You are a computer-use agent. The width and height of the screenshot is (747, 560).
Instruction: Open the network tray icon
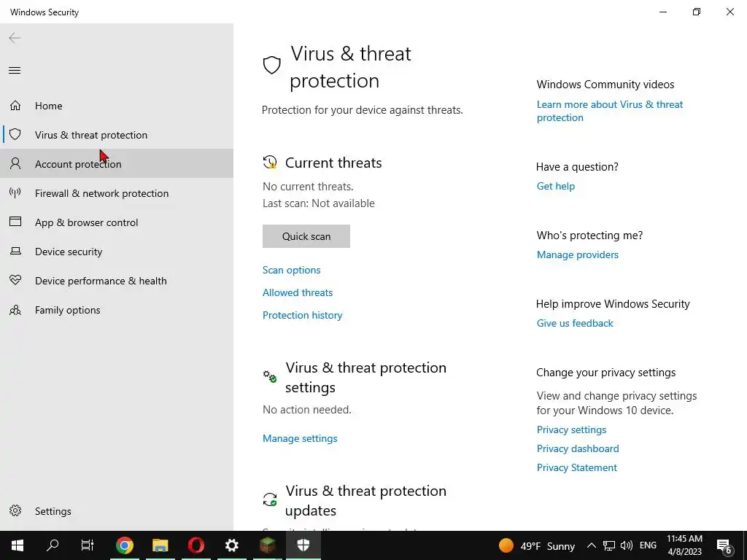pyautogui.click(x=609, y=545)
